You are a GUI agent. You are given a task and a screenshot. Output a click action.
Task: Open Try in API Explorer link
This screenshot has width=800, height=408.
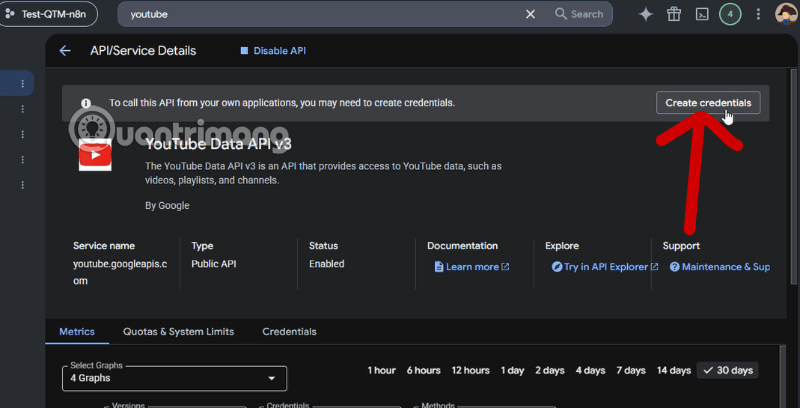click(605, 267)
